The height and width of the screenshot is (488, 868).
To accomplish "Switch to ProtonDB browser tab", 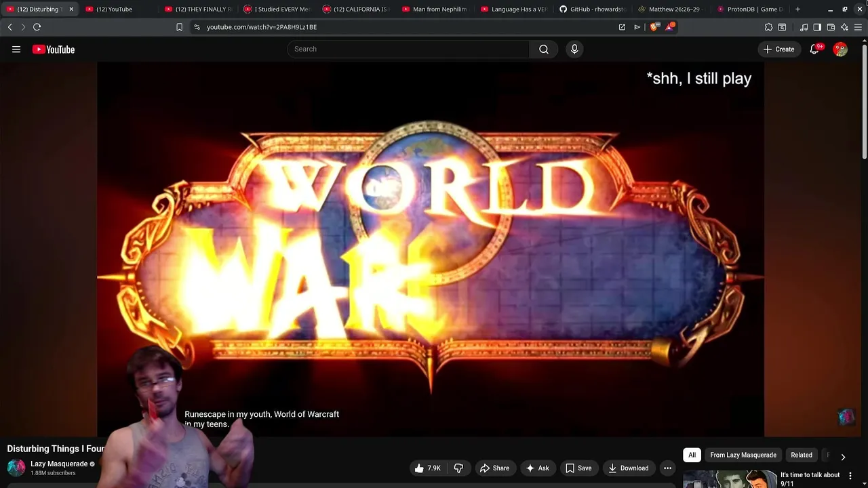I will 750,9.
